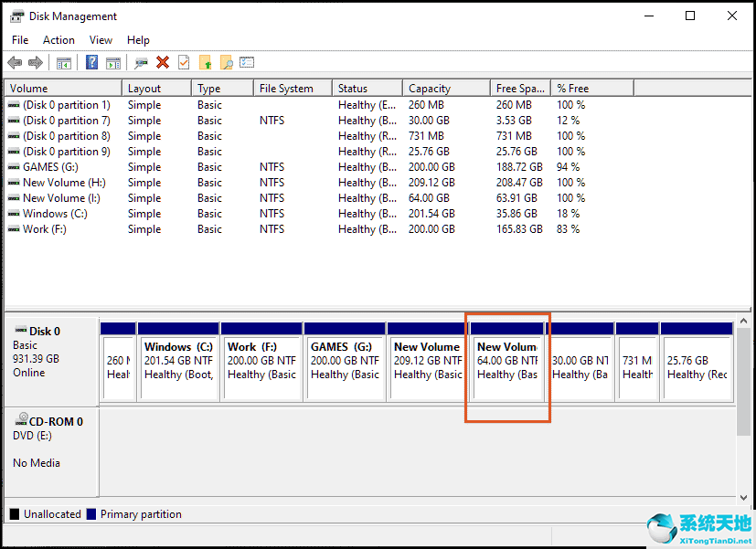Screen dimensions: 756x549
Task: Click the Capacity column header
Action: [445, 87]
